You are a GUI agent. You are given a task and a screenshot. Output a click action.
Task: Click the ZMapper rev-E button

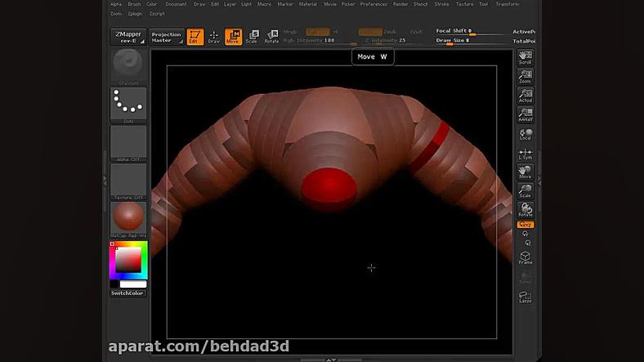[128, 37]
